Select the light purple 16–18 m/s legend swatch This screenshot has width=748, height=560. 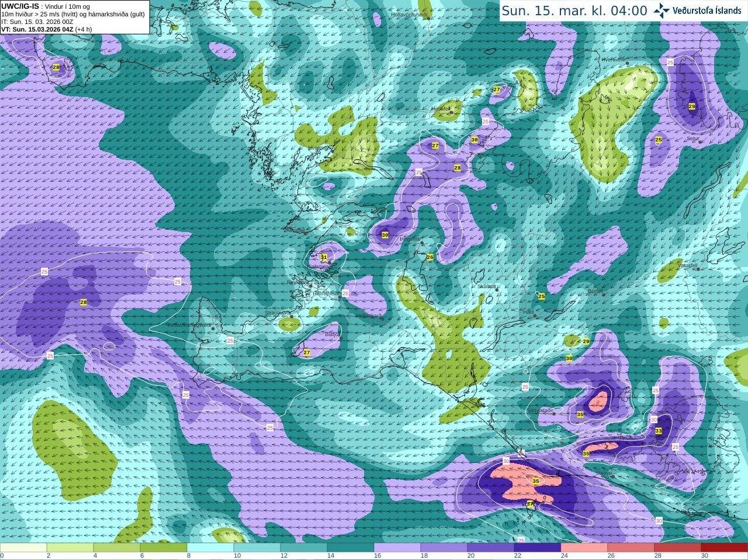[397, 548]
